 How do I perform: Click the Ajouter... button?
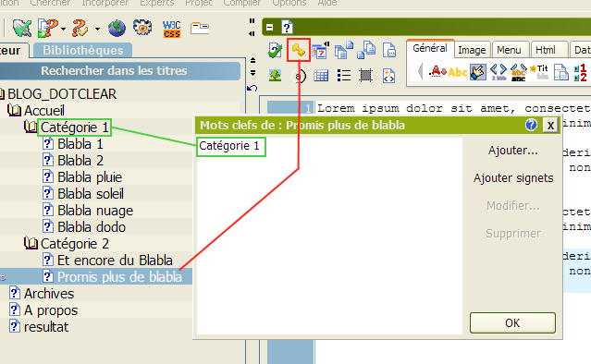coord(513,151)
